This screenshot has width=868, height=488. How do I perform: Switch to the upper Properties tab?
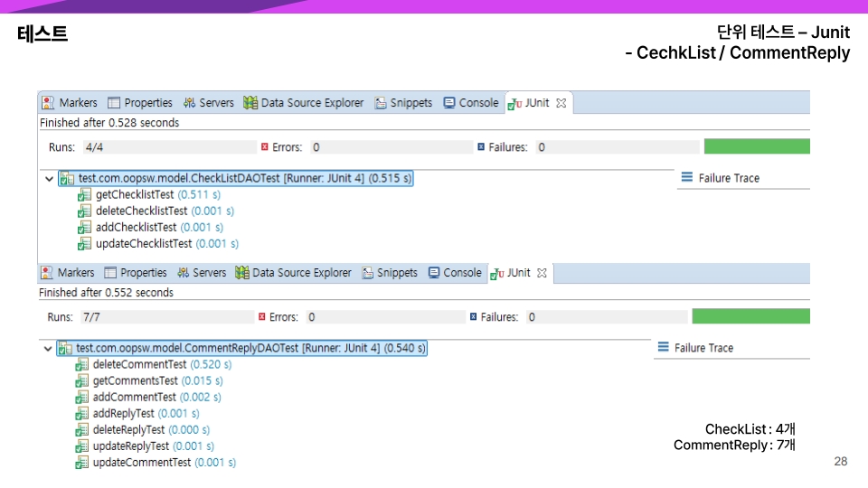point(140,103)
